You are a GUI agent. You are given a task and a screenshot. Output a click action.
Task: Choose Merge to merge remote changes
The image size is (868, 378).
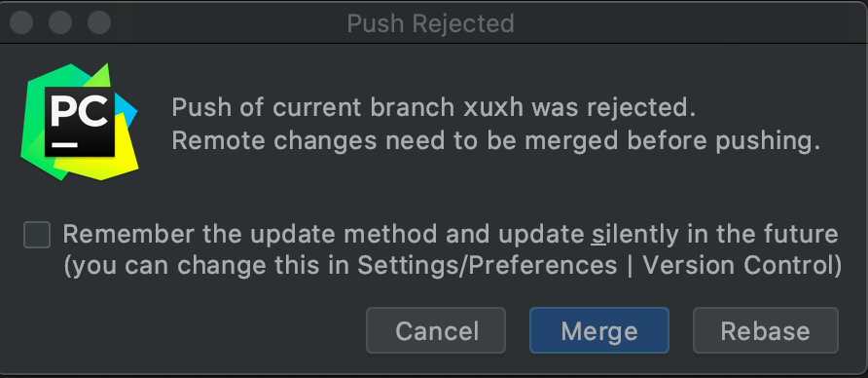pos(599,330)
